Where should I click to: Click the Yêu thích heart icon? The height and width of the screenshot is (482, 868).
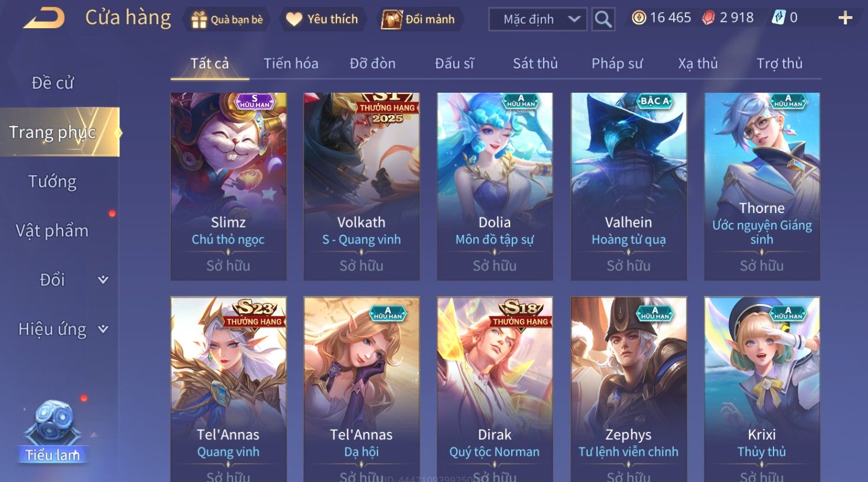pyautogui.click(x=294, y=20)
